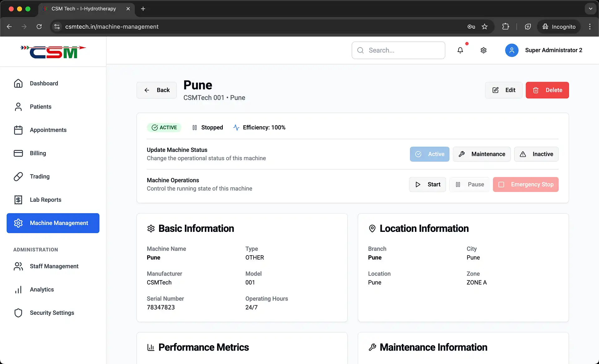The width and height of the screenshot is (599, 364).
Task: Open Staff Management
Action: [x=53, y=266]
